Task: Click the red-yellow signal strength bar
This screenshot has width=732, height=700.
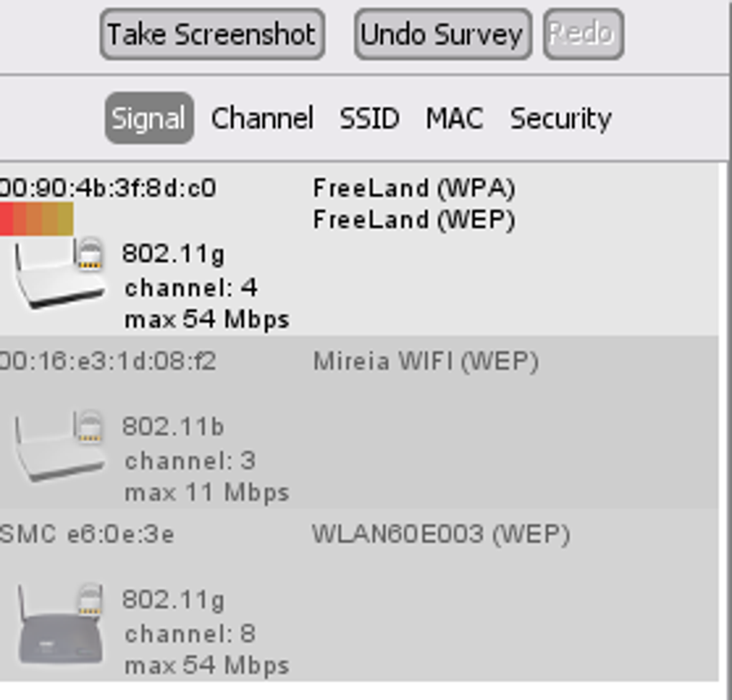Action: pos(37,219)
